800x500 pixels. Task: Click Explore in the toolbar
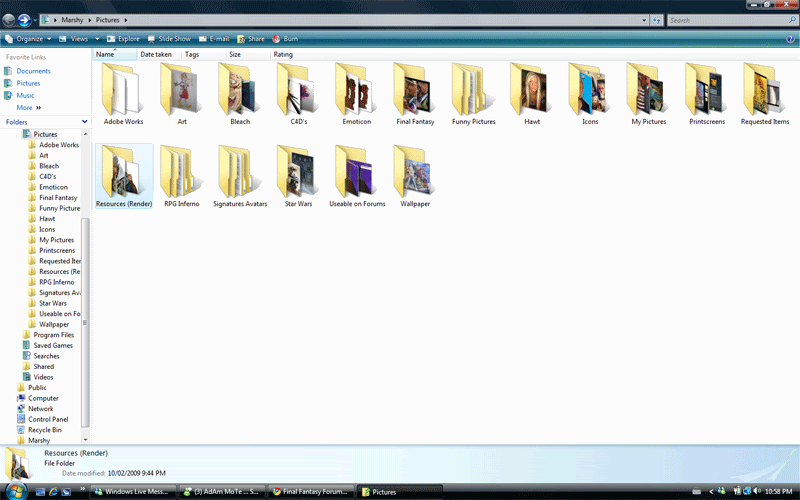pyautogui.click(x=123, y=39)
